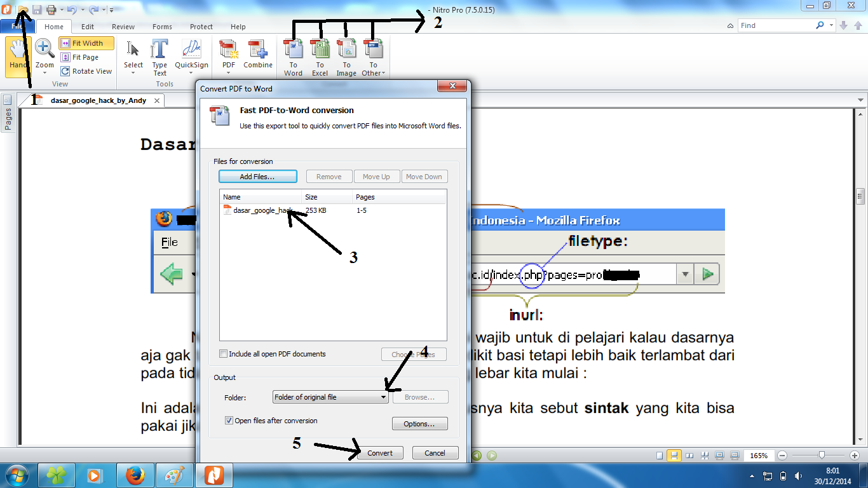This screenshot has width=868, height=488.
Task: Click the facing pages view icon
Action: (x=689, y=456)
